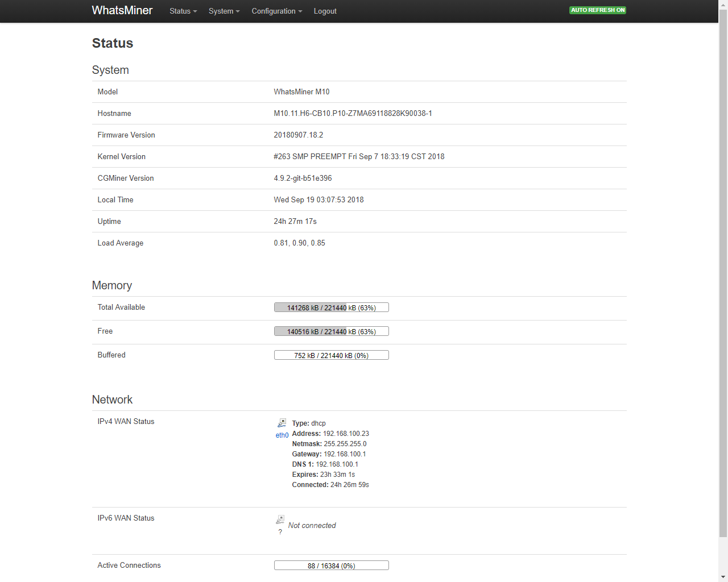Click the CGMiner Version label
This screenshot has height=582, width=728.
(126, 178)
